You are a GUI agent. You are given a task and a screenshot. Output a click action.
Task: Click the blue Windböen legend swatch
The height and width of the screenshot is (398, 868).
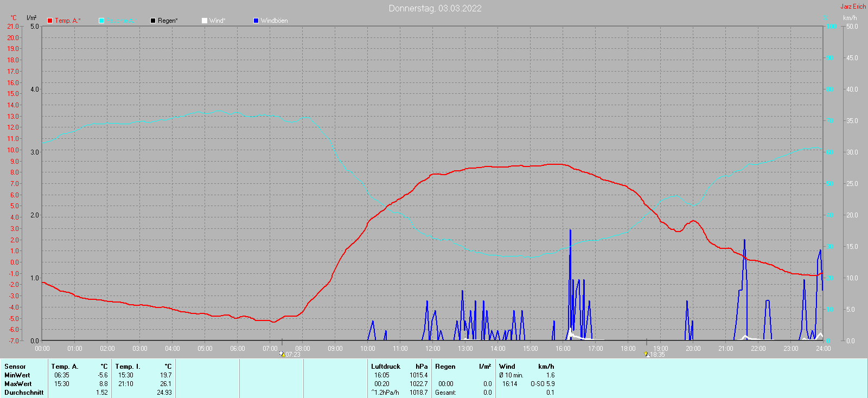pyautogui.click(x=256, y=21)
